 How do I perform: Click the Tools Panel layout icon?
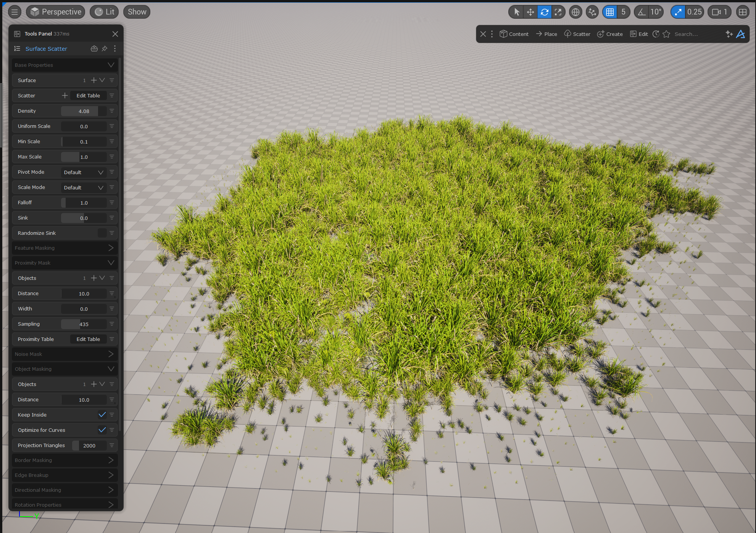pos(17,34)
